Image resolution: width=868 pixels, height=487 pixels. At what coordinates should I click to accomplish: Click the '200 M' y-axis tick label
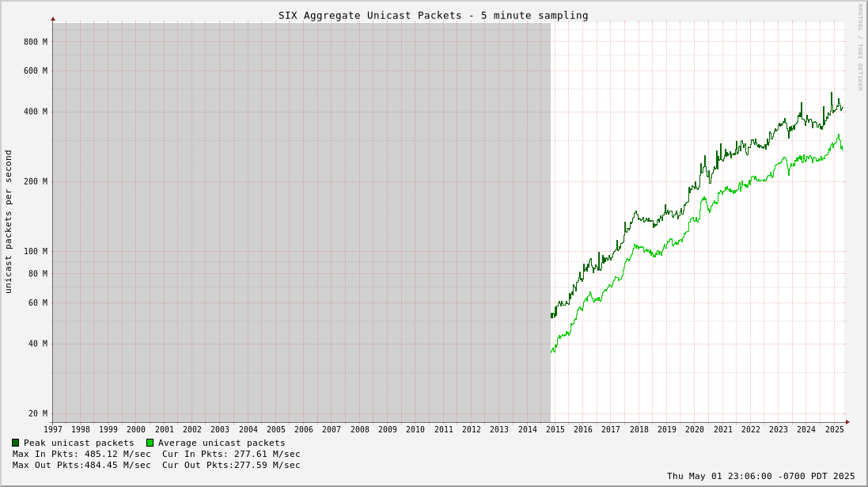click(36, 181)
